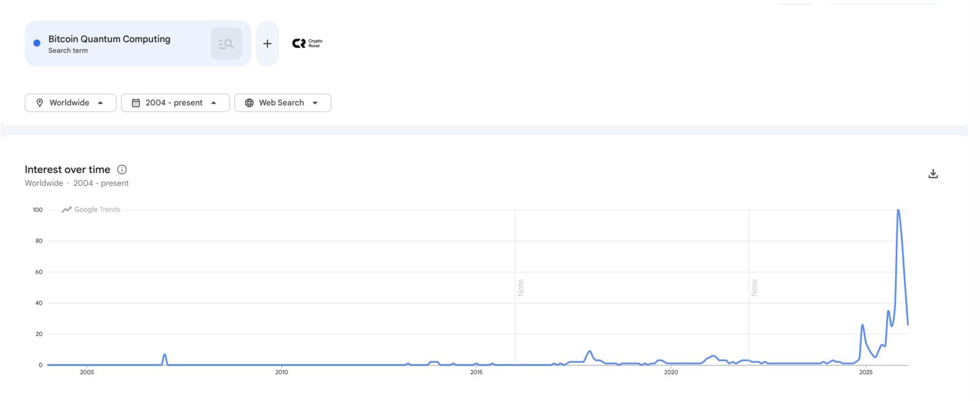Expand the 2004 - present date arrow
The height and width of the screenshot is (401, 980).
pyautogui.click(x=214, y=103)
